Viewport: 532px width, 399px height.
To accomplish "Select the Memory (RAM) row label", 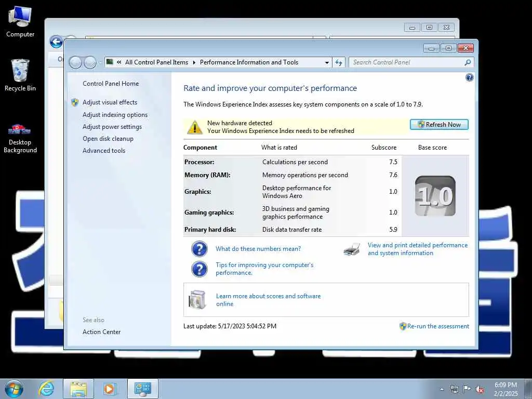I will pos(207,175).
